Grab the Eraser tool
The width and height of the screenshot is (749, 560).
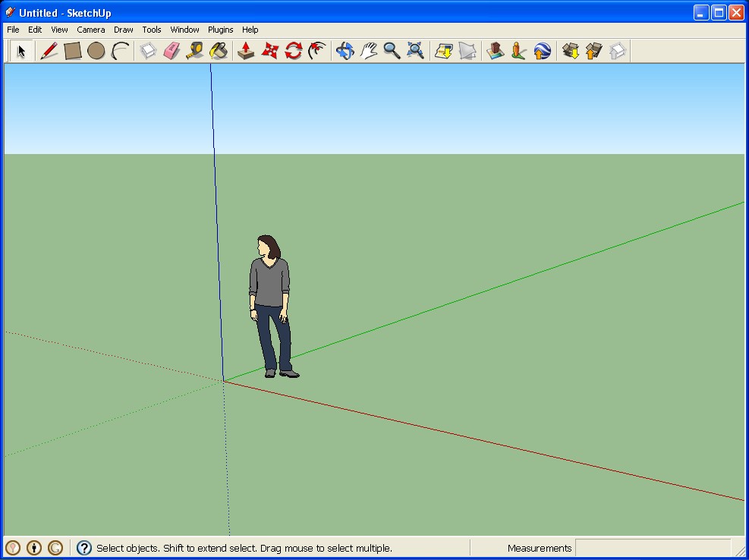(172, 51)
